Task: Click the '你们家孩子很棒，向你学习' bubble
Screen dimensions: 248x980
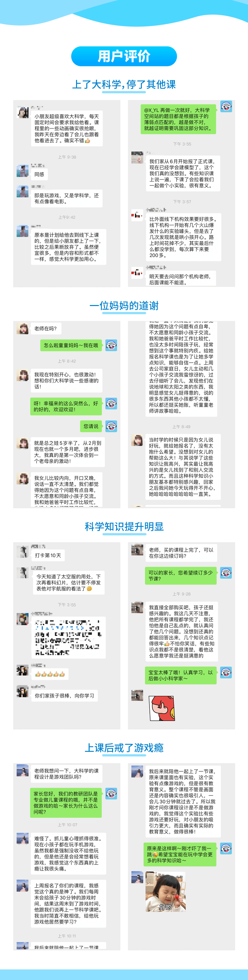Action: click(64, 696)
